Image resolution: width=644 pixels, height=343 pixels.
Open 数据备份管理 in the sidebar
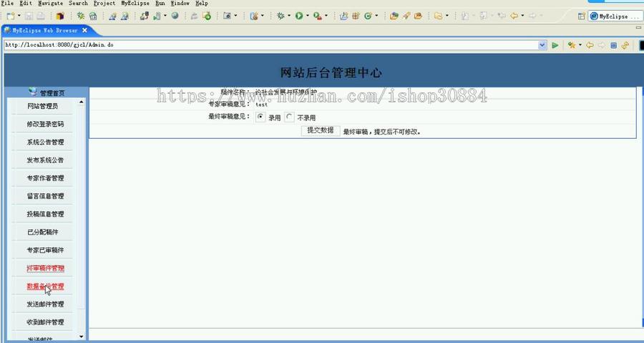(45, 286)
